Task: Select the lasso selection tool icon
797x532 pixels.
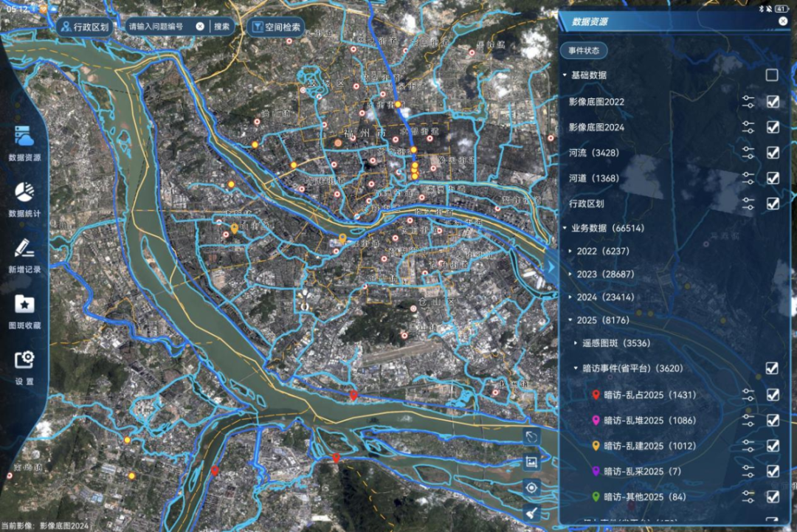Action: (x=531, y=437)
